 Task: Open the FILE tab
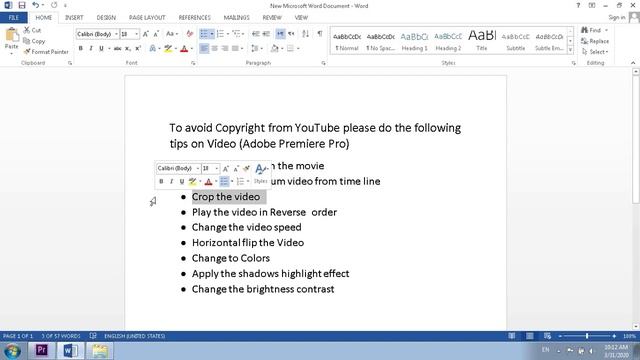tap(13, 18)
